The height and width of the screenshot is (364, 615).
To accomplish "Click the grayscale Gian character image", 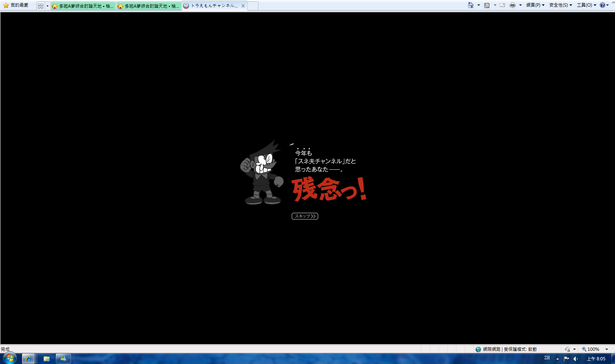I will pyautogui.click(x=262, y=172).
